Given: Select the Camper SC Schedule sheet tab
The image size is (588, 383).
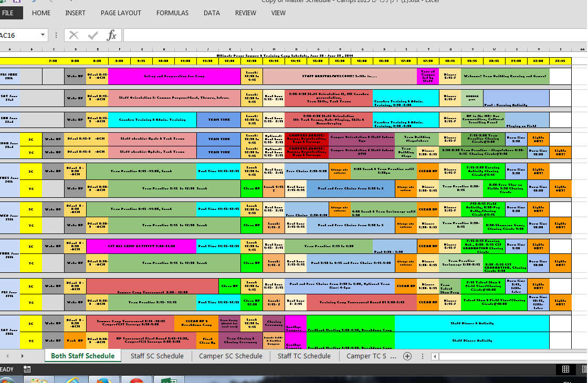Looking at the screenshot, I should coord(230,356).
